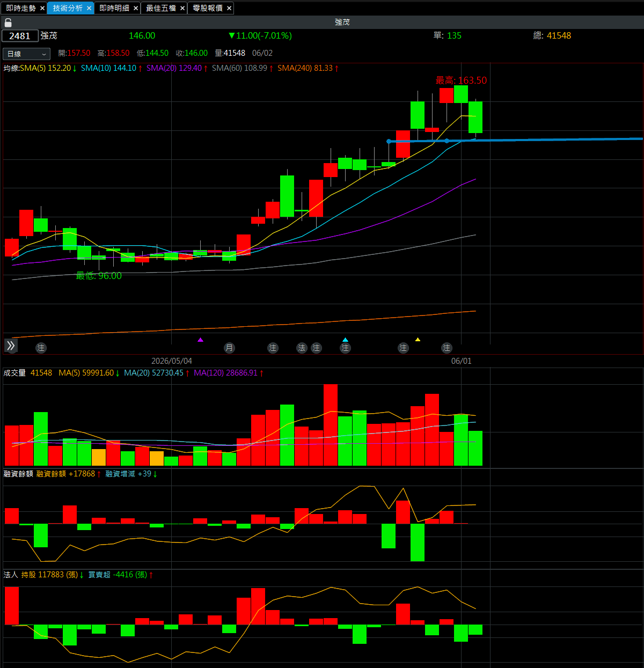Image resolution: width=644 pixels, height=668 pixels.
Task: Click the yellow triangle timeline marker
Action: [x=418, y=340]
